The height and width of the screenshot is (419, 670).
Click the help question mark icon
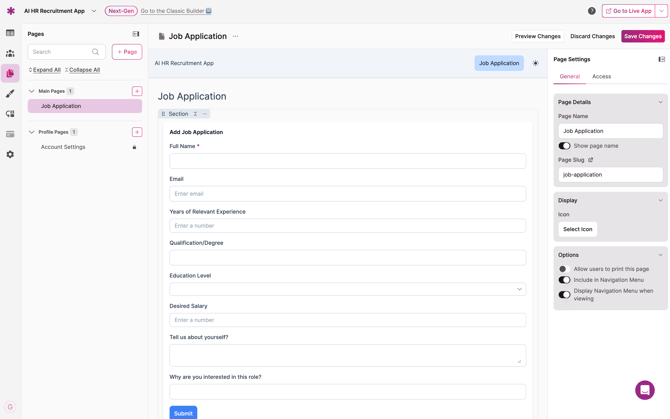coord(591,11)
